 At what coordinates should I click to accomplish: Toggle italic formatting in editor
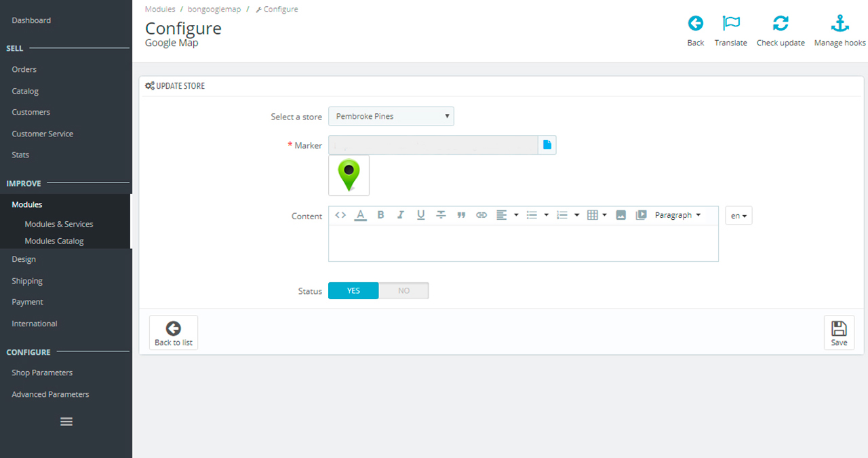click(401, 215)
